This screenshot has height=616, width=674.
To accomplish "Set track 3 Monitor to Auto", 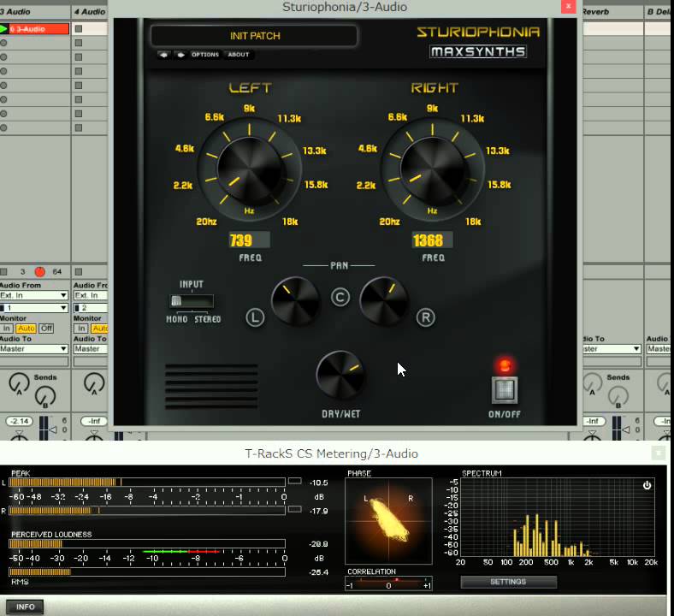I will tap(26, 329).
